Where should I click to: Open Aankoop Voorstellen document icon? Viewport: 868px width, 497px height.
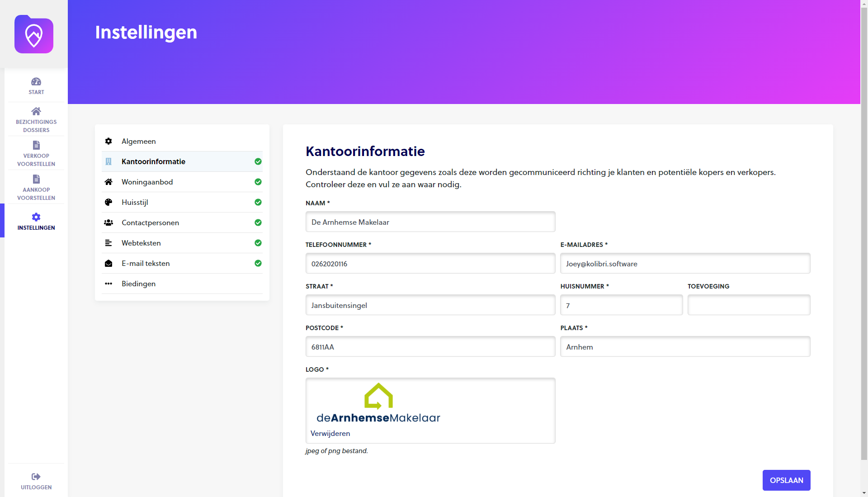pyautogui.click(x=36, y=179)
